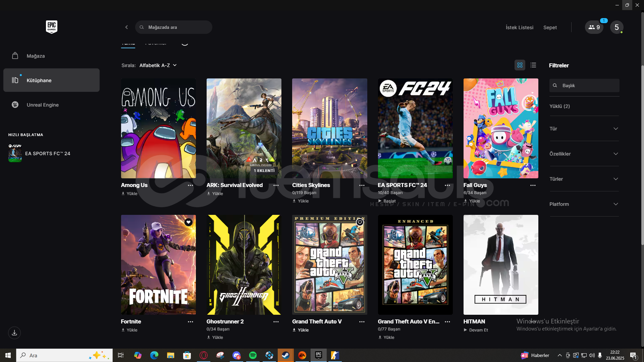This screenshot has width=644, height=362.
Task: Click Yükle under Cities Skylines
Action: click(x=301, y=201)
